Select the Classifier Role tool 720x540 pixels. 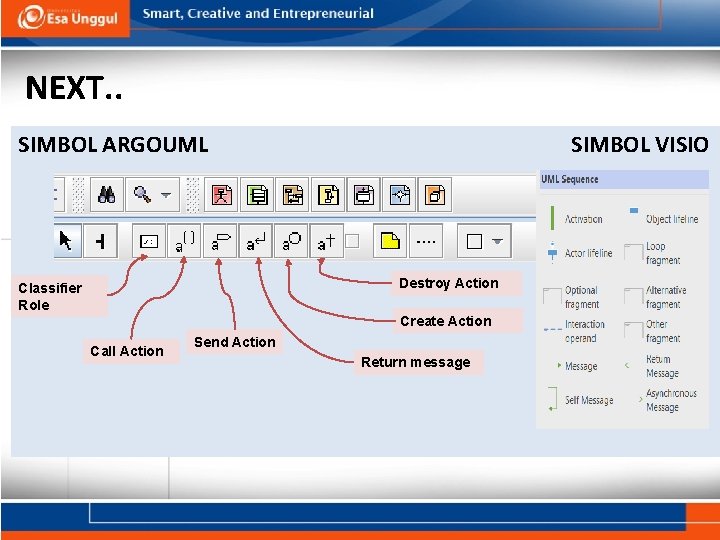(149, 241)
